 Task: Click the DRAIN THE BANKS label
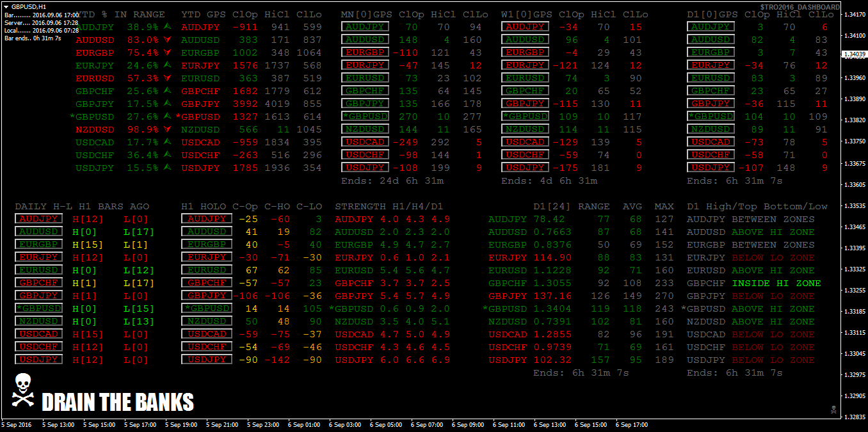click(x=118, y=402)
